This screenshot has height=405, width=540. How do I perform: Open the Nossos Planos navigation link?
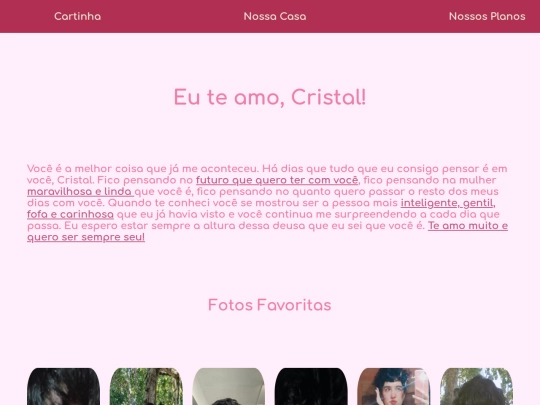487,16
